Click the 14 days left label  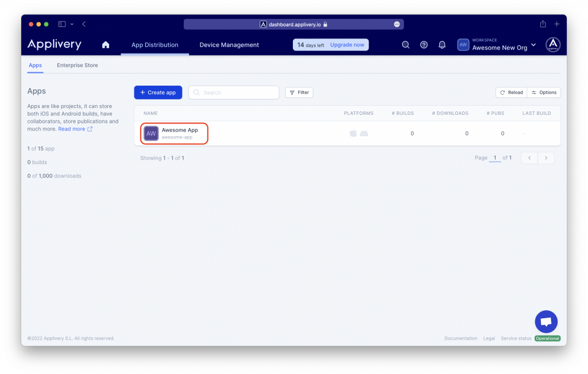pos(311,45)
